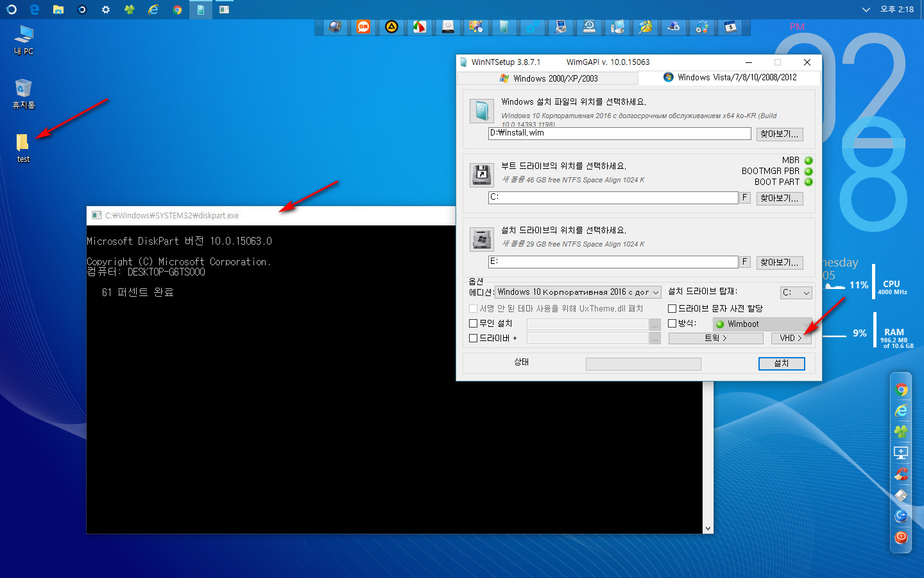The image size is (924, 578).
Task: Click the monitor plus icon in the side dock
Action: [901, 453]
